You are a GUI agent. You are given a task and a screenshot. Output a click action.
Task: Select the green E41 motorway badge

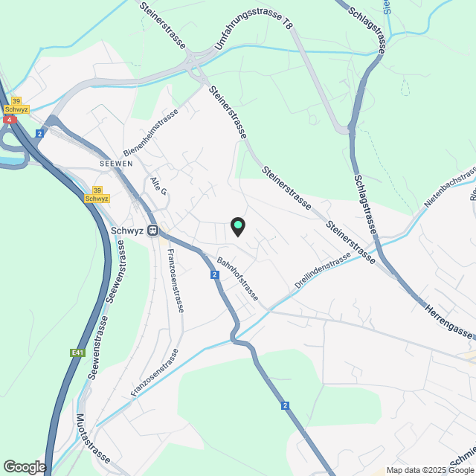77,353
